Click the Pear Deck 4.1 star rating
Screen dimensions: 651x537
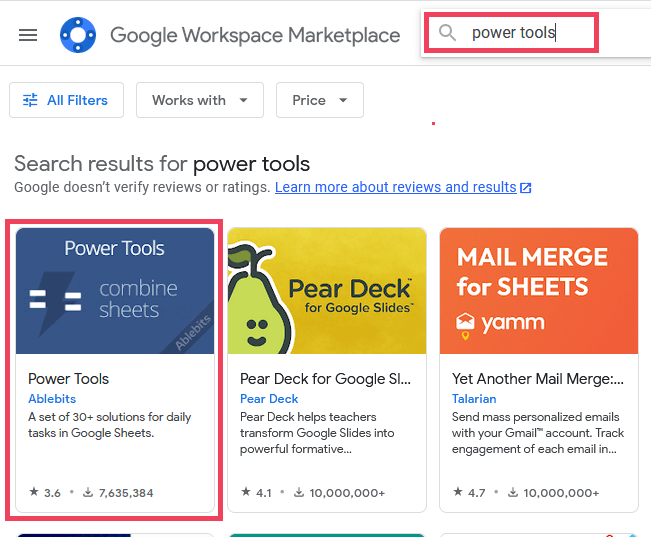pos(257,493)
